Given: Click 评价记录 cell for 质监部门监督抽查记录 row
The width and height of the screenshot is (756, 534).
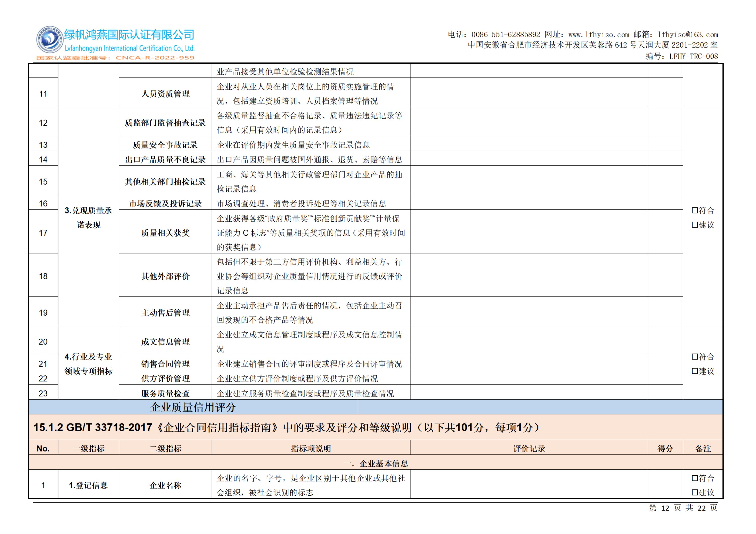Looking at the screenshot, I should tap(529, 122).
